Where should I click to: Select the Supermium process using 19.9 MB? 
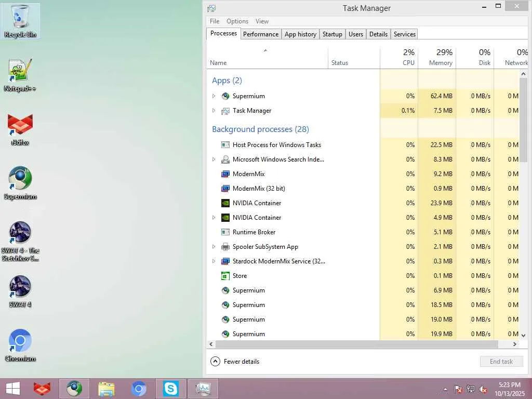point(363,334)
